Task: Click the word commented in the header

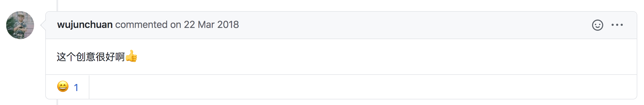Action: [141, 25]
